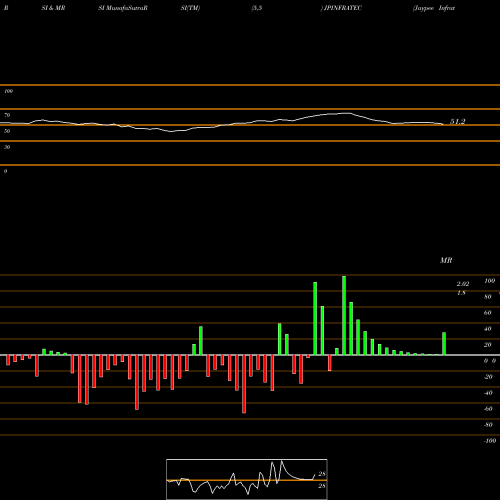500x500 pixels.
Task: Click the tallest green bar in MR histogram
Action: pyautogui.click(x=344, y=315)
